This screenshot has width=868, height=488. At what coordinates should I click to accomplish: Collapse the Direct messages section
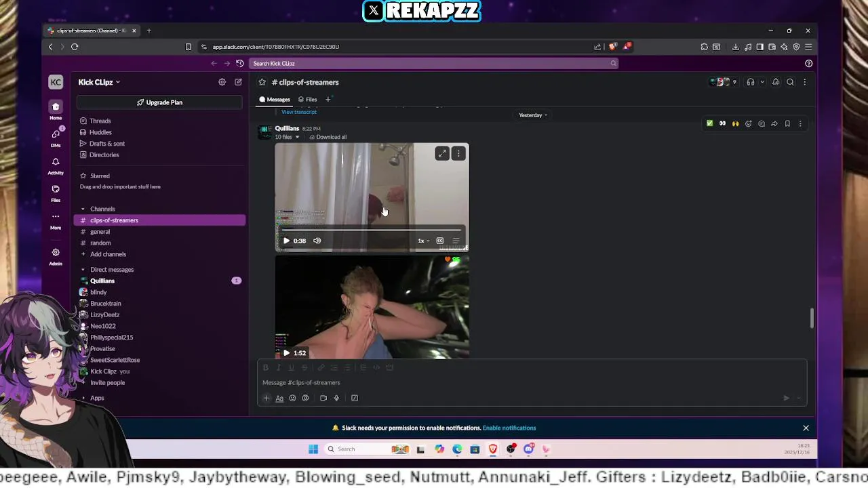83,270
